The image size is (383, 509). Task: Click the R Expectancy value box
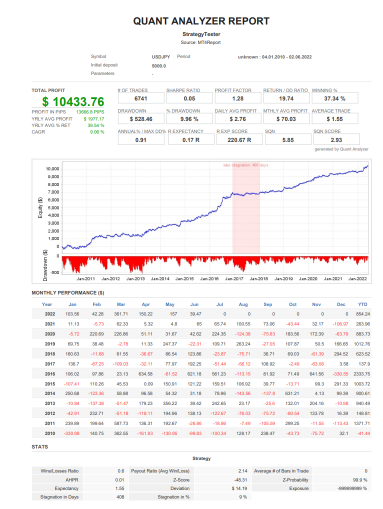[191, 140]
